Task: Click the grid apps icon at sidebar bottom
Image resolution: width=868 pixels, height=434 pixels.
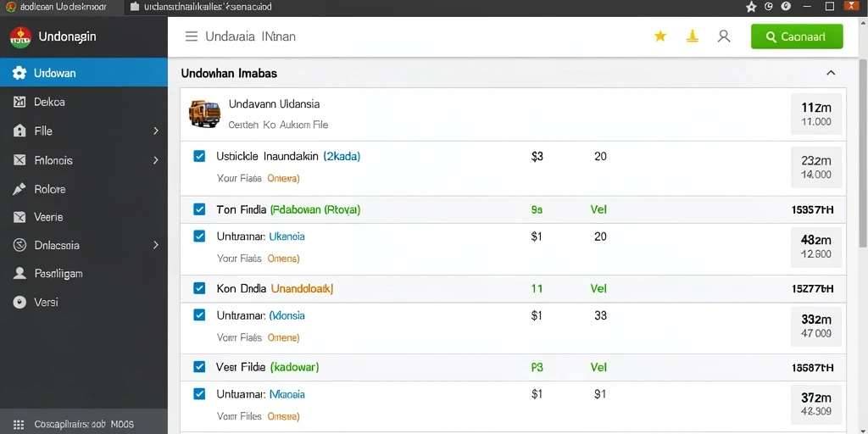Action: click(x=19, y=424)
